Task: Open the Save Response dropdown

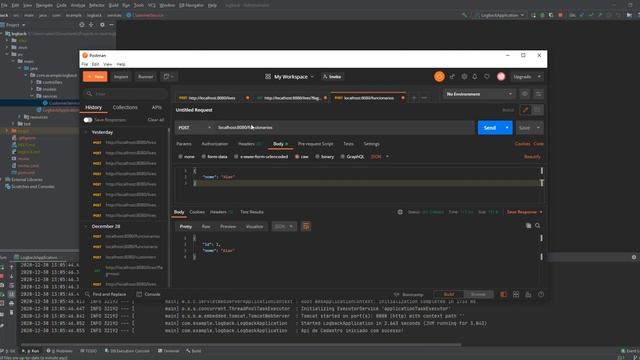Action: pos(524,212)
